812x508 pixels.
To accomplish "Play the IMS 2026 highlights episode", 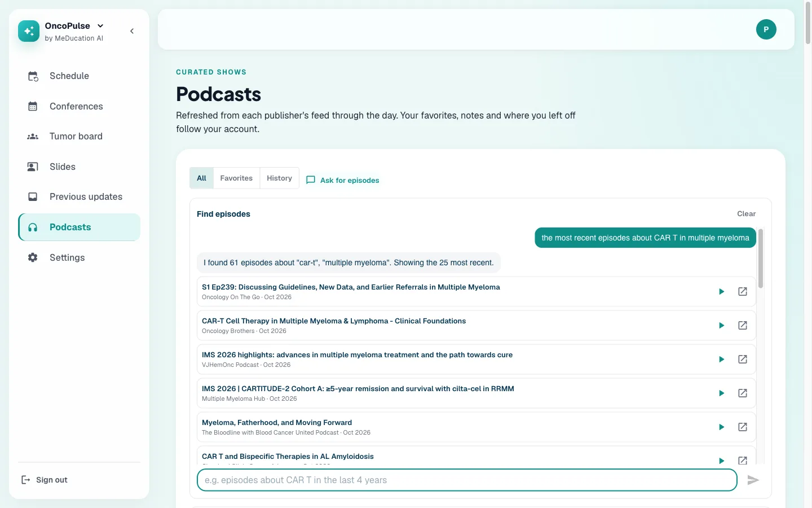I will pyautogui.click(x=721, y=360).
